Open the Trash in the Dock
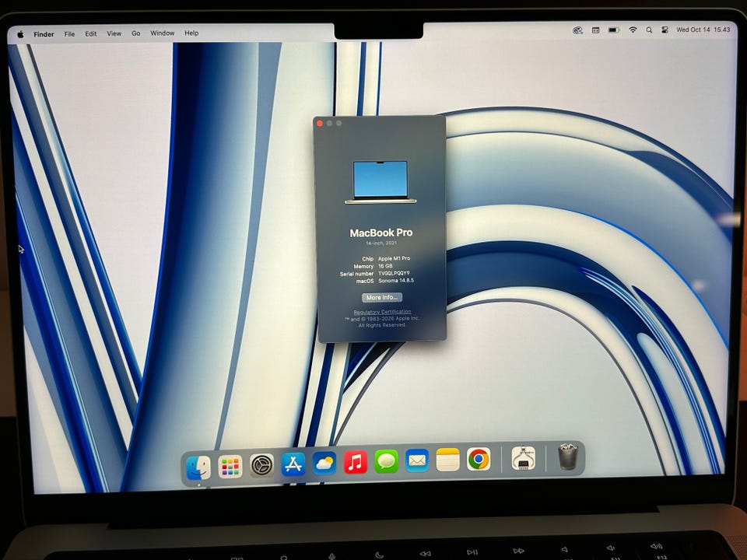Image resolution: width=747 pixels, height=560 pixels. point(568,457)
